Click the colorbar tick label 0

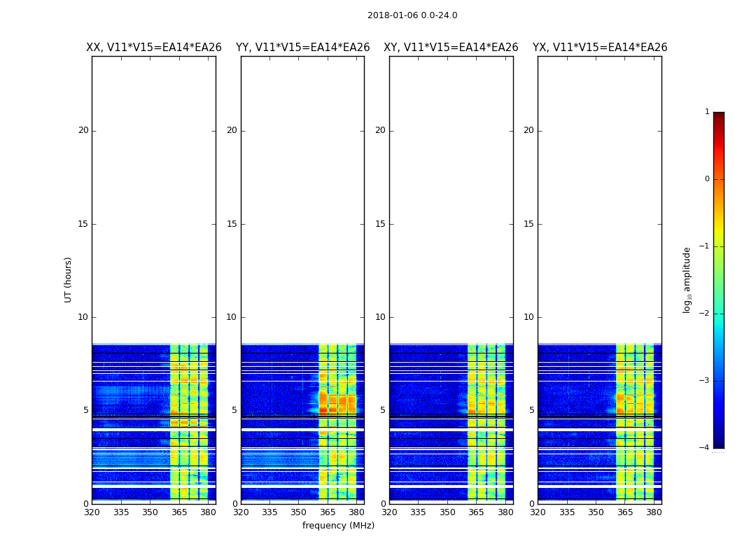tap(707, 179)
